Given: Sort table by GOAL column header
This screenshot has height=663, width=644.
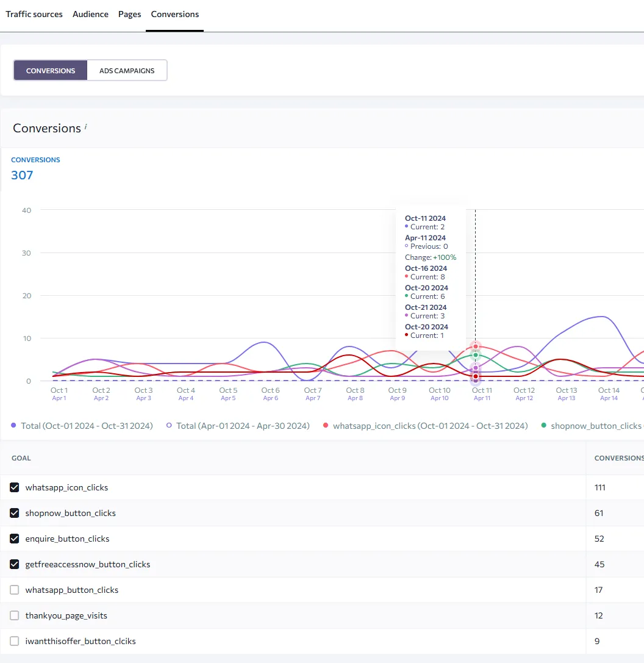Looking at the screenshot, I should coord(21,458).
